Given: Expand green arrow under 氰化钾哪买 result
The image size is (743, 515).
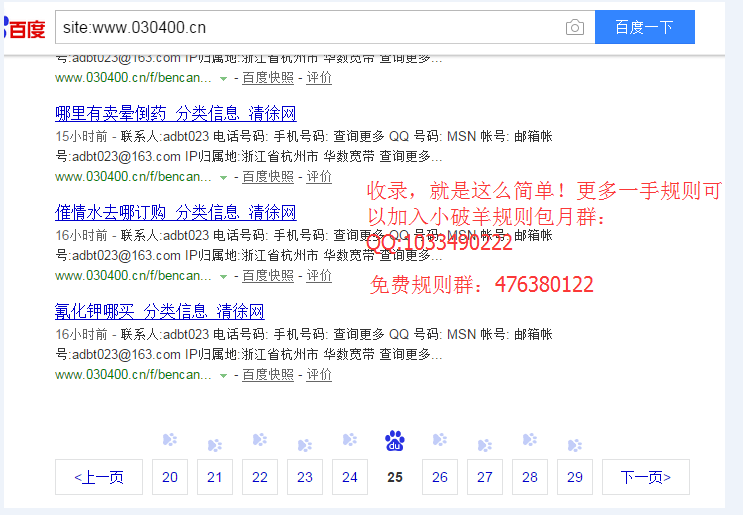Looking at the screenshot, I should (x=223, y=375).
